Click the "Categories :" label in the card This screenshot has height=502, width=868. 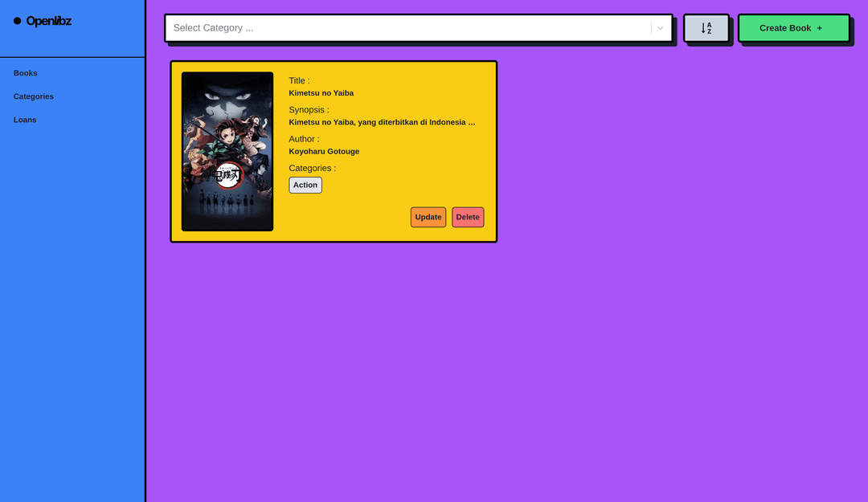point(313,168)
